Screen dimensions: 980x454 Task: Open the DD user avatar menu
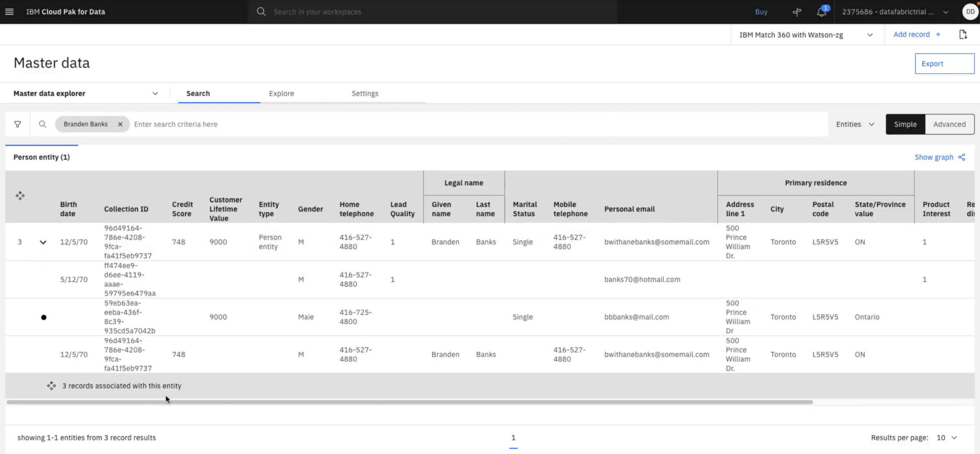tap(970, 12)
